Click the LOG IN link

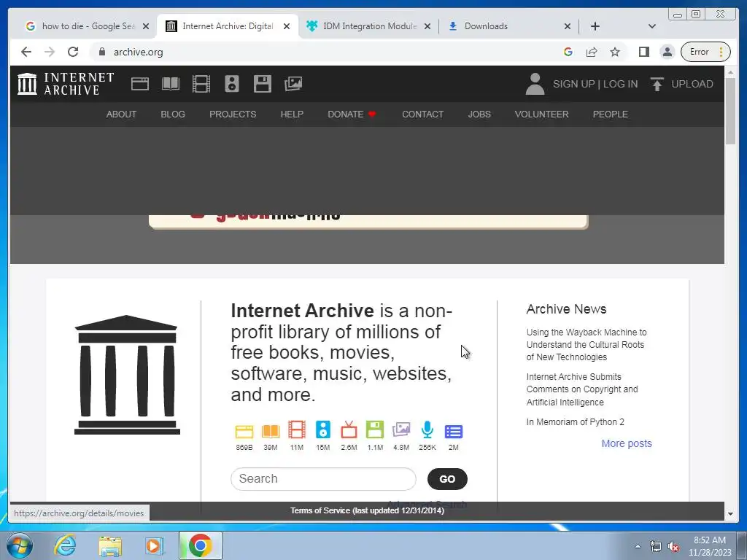click(620, 84)
